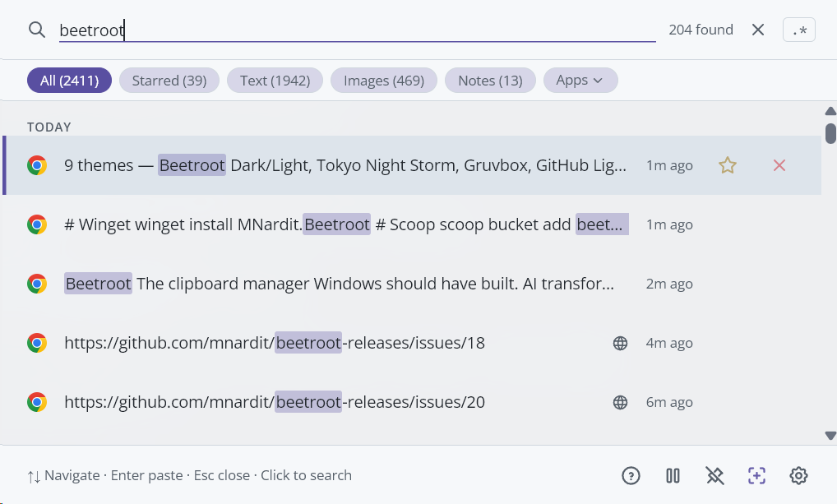Clear the search with the X icon
This screenshot has width=837, height=504.
click(758, 30)
